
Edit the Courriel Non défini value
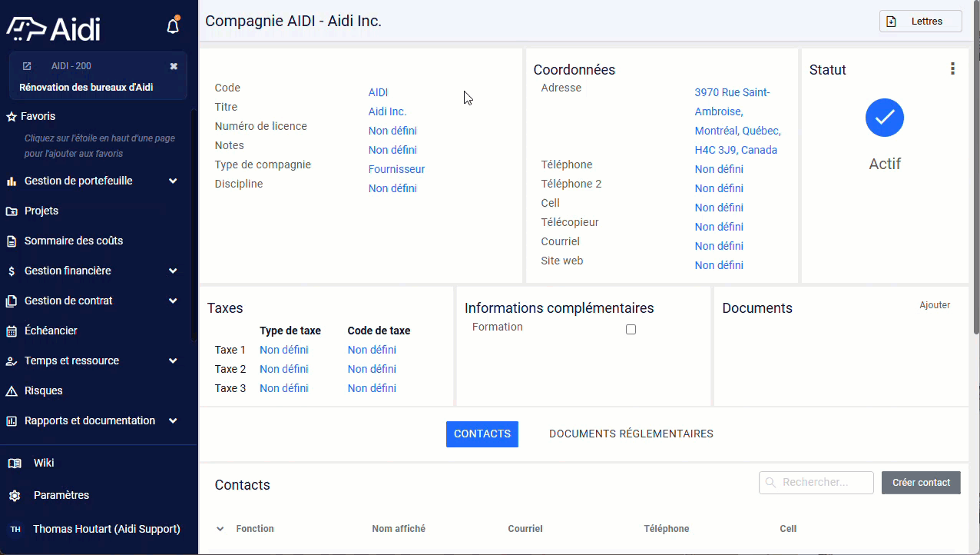coord(719,246)
